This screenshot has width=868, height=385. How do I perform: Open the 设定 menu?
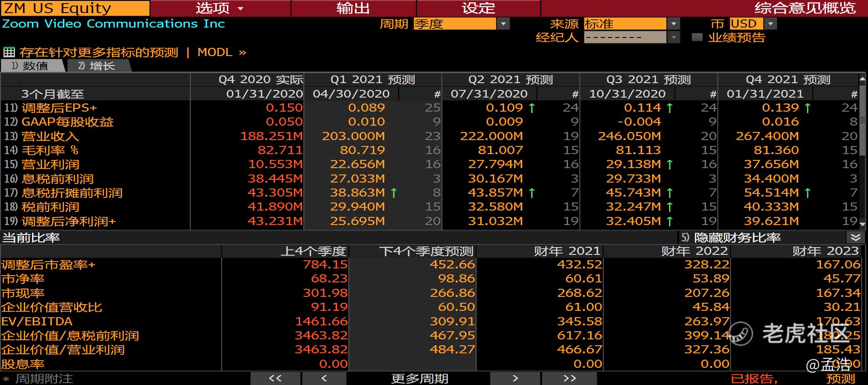coord(478,8)
